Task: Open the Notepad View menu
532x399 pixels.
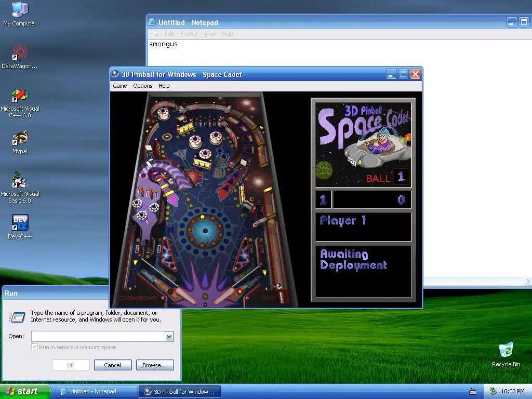Action: pyautogui.click(x=210, y=34)
